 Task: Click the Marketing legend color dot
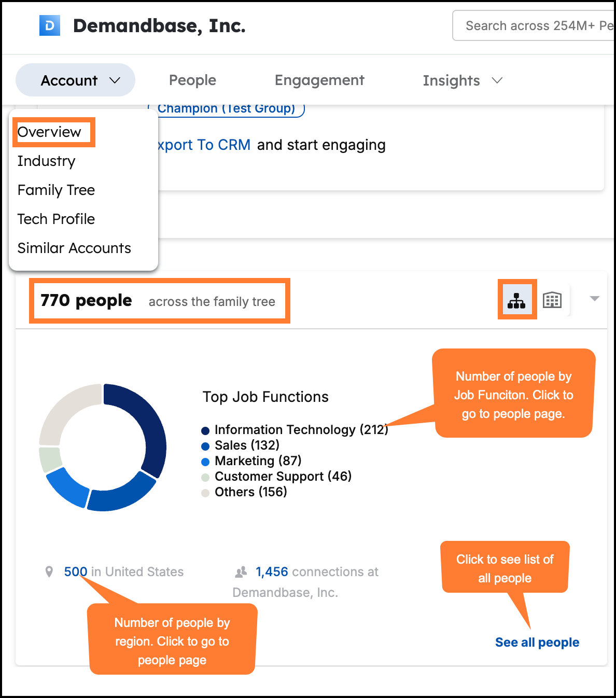point(205,462)
